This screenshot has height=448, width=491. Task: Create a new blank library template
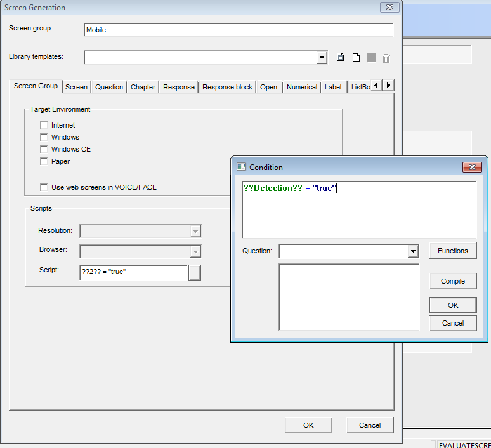pos(356,58)
